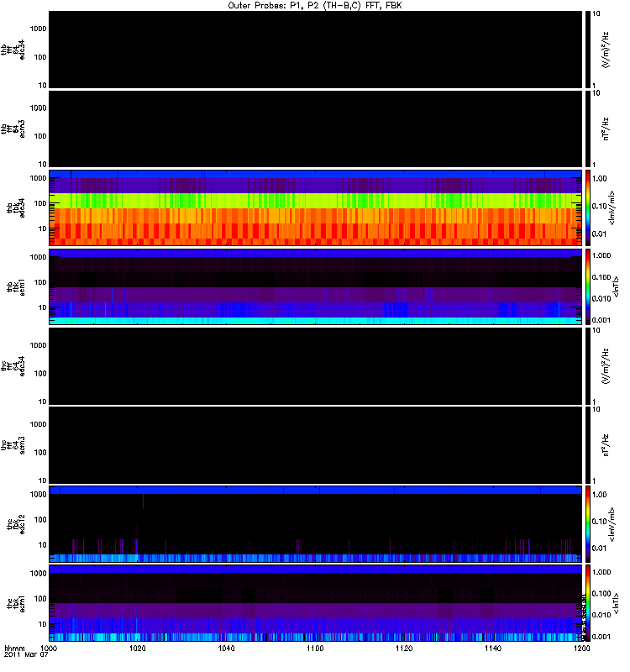Click the y-axis label "thc fbk edc12"
630x672 pixels.
[16, 524]
